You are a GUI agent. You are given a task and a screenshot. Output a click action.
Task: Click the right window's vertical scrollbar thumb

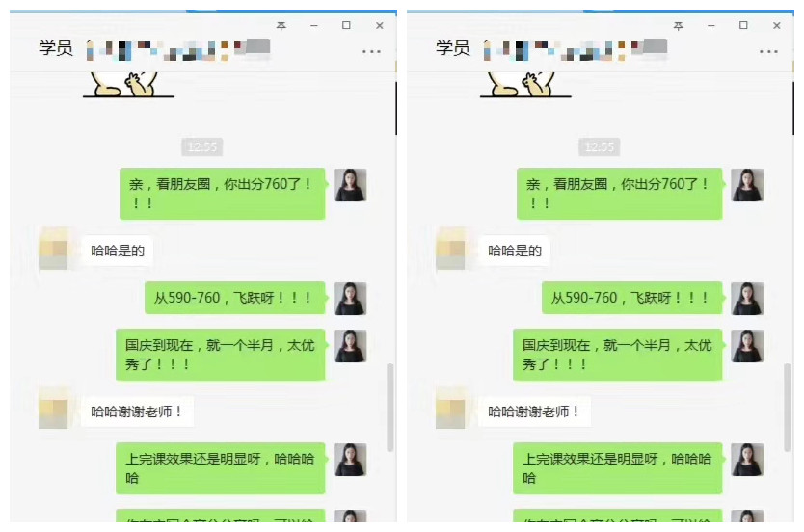click(x=787, y=408)
